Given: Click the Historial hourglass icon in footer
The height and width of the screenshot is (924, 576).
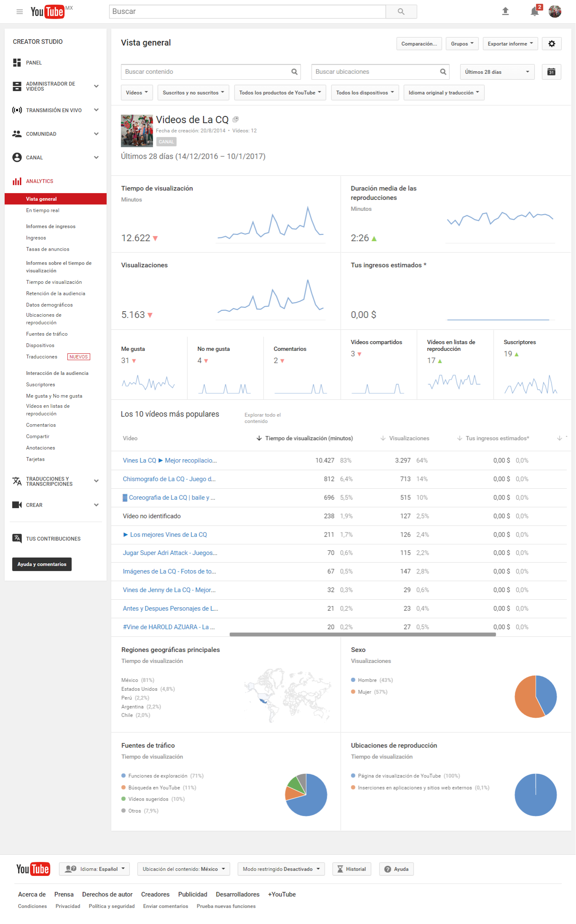Looking at the screenshot, I should [340, 869].
